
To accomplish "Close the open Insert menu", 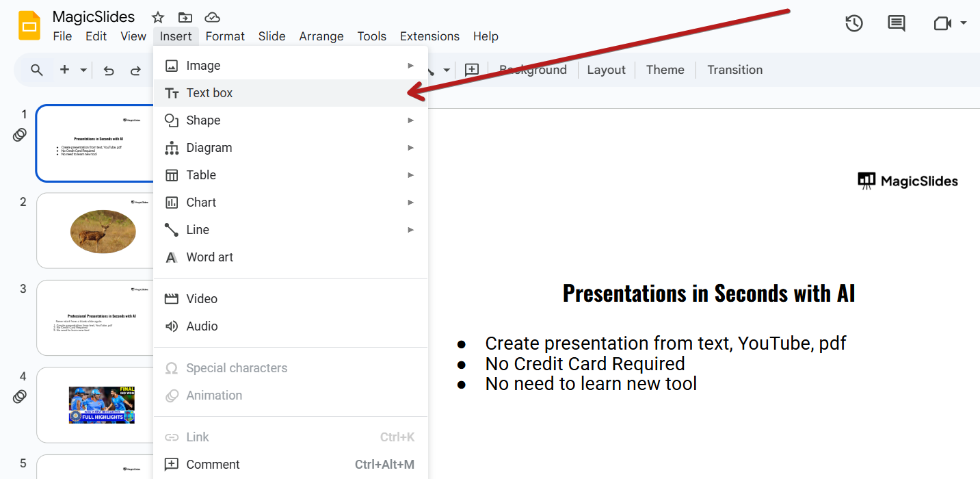I will (176, 36).
